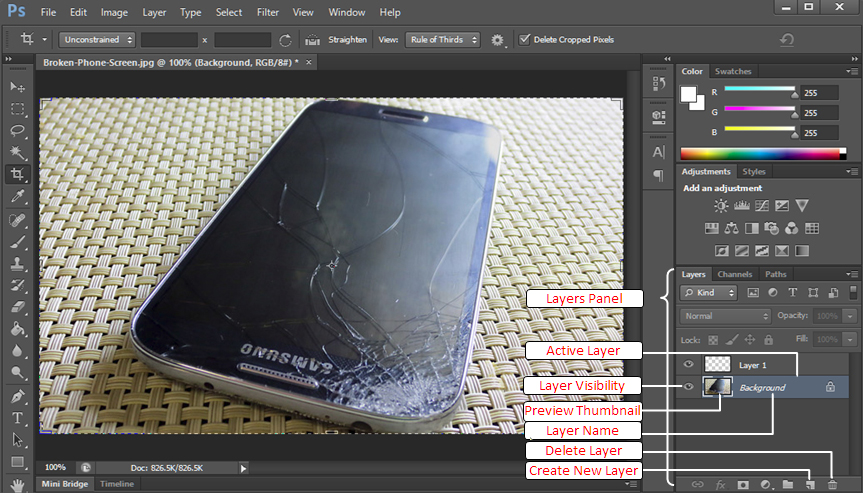
Task: Select the Rectangular Marquee tool
Action: pyautogui.click(x=17, y=109)
